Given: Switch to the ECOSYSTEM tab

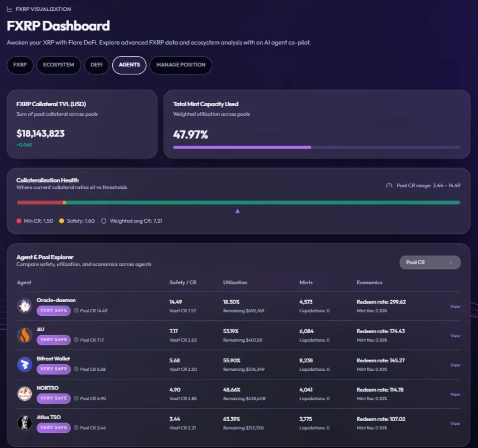Looking at the screenshot, I should (59, 65).
